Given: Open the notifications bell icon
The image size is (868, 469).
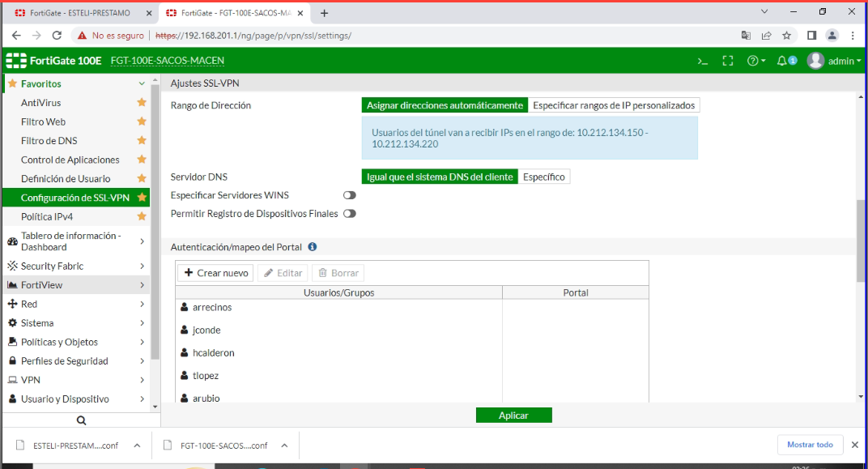Looking at the screenshot, I should [x=783, y=61].
